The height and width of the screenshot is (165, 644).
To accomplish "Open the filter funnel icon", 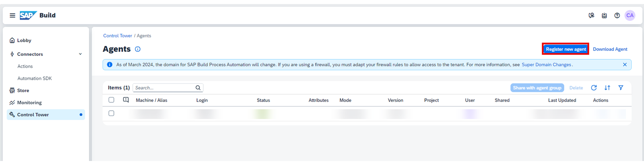I will pos(621,88).
